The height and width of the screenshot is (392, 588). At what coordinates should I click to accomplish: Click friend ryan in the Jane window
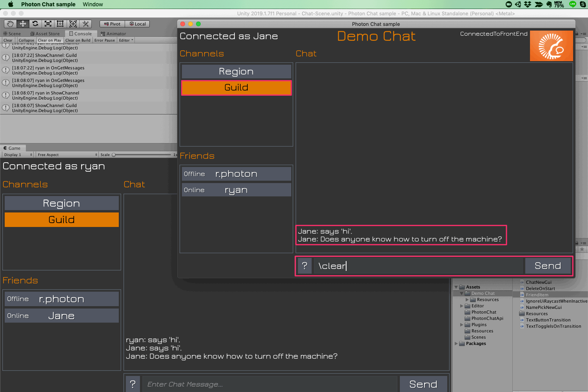tap(236, 190)
